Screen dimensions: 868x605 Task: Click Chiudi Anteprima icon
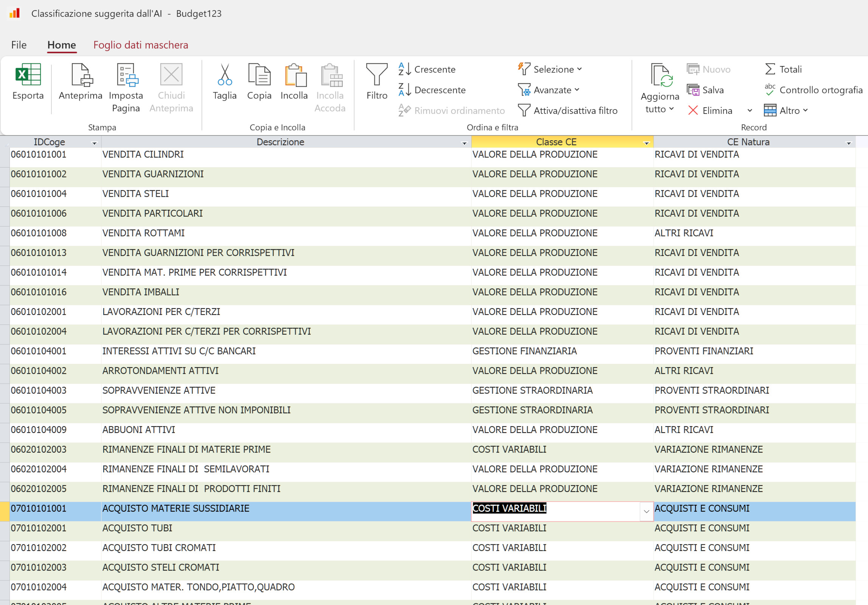pos(171,74)
